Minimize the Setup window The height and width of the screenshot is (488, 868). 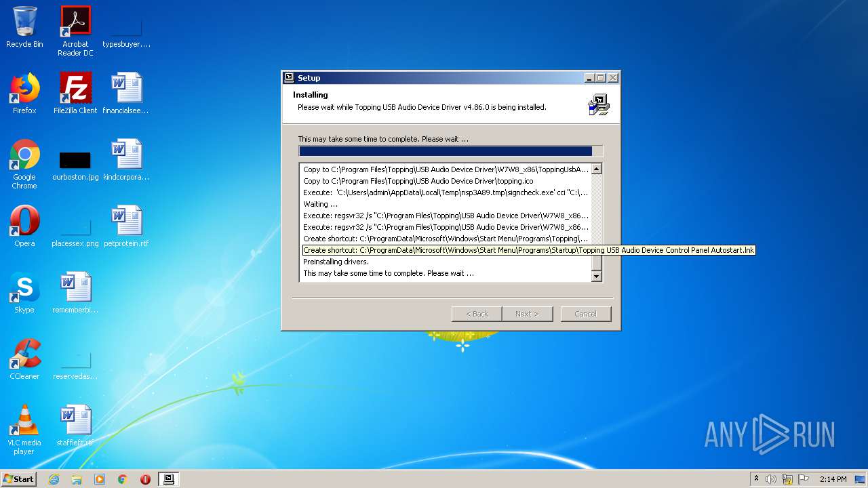pyautogui.click(x=589, y=78)
